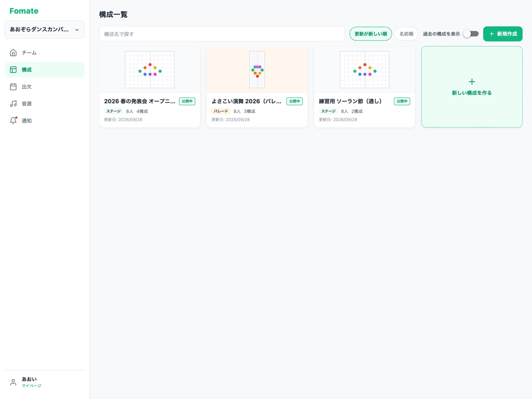Click the 構成名で探す search field
The image size is (532, 399).
pos(222,34)
